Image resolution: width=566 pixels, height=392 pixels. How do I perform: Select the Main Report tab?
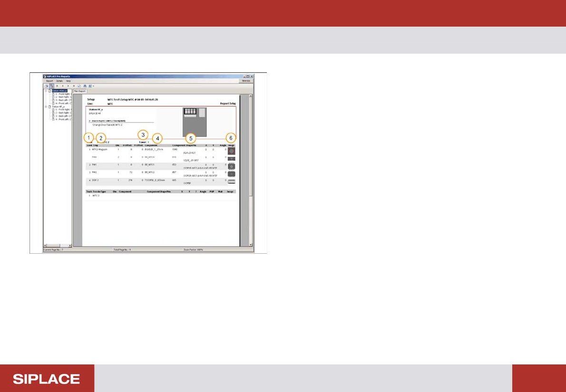pos(79,91)
